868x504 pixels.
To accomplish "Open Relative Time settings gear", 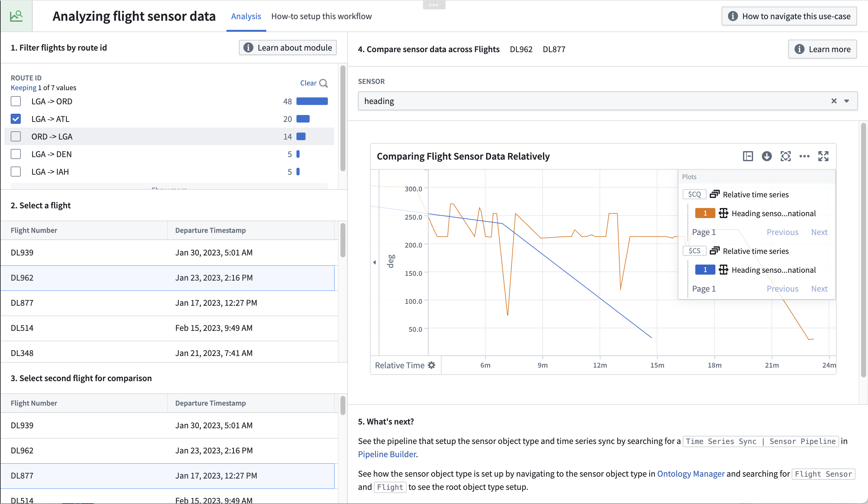I will [x=431, y=365].
